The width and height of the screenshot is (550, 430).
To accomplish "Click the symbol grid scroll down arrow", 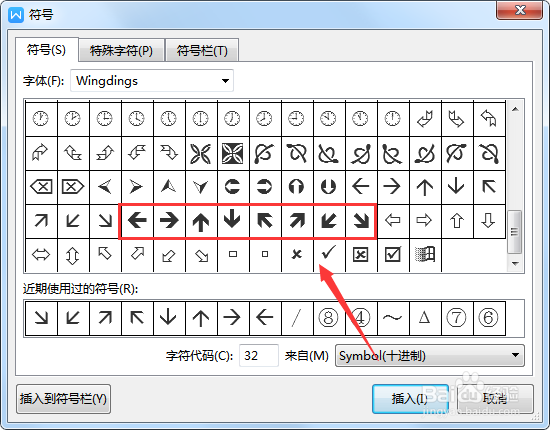I will (x=515, y=263).
